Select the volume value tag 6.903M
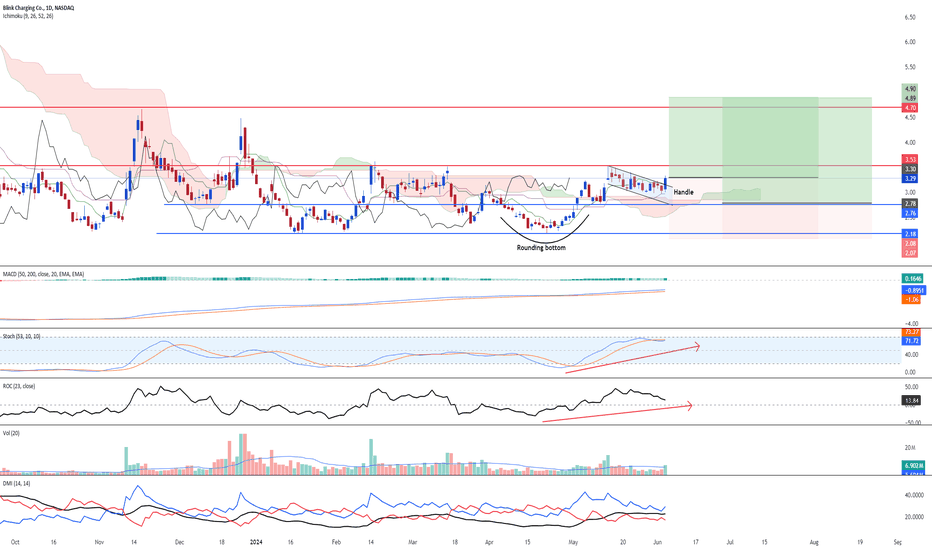The height and width of the screenshot is (550, 932). click(912, 465)
